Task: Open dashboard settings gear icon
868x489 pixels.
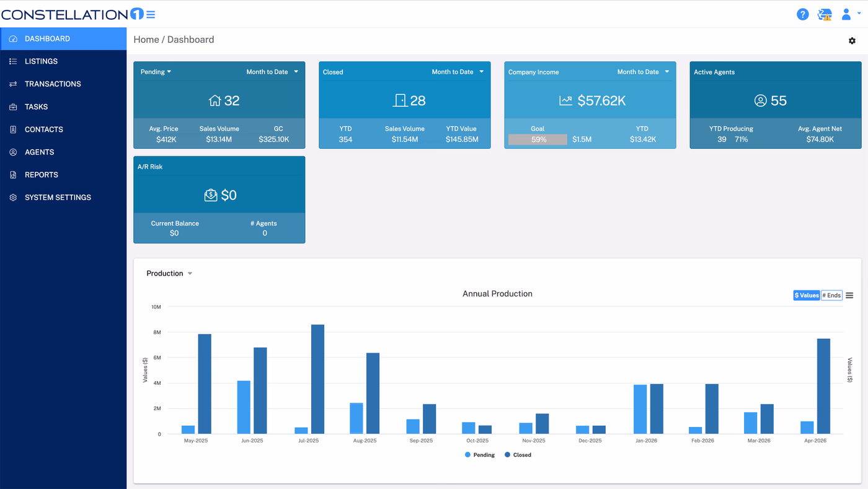Action: point(852,41)
